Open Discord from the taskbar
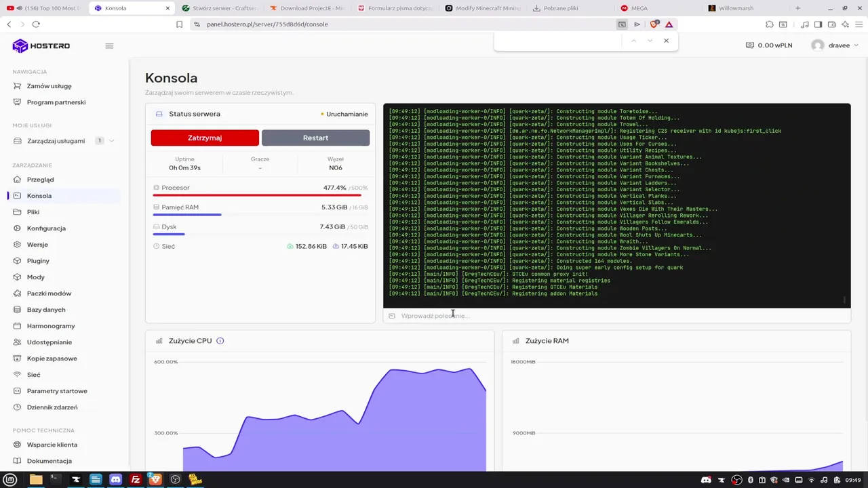Screen dimensions: 868x488 point(116,480)
